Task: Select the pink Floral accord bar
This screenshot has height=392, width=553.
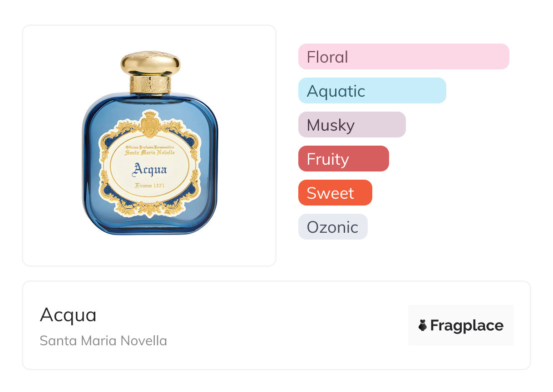Action: pos(403,57)
